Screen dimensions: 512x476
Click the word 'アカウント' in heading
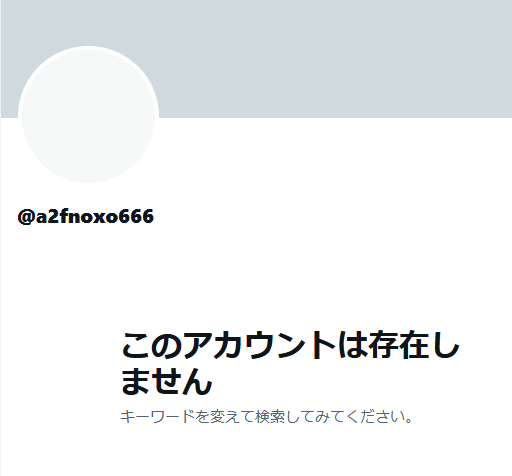point(260,345)
